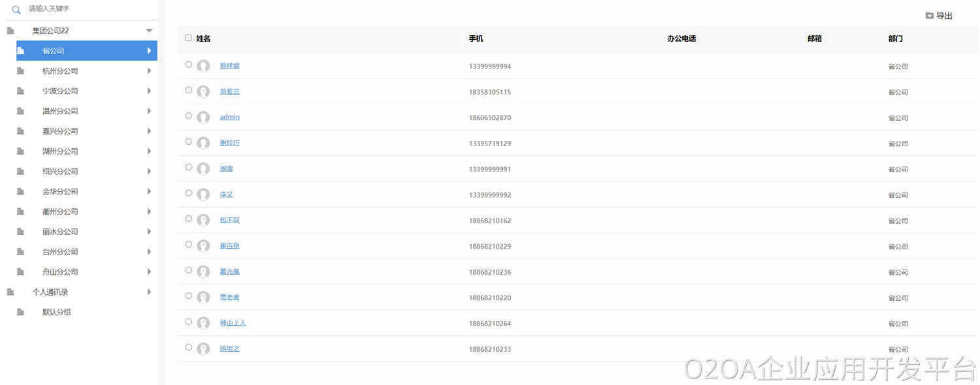Viewport: 980px width, 385px height.
Task: Click the building icon beside 默认分组
Action: 21,313
